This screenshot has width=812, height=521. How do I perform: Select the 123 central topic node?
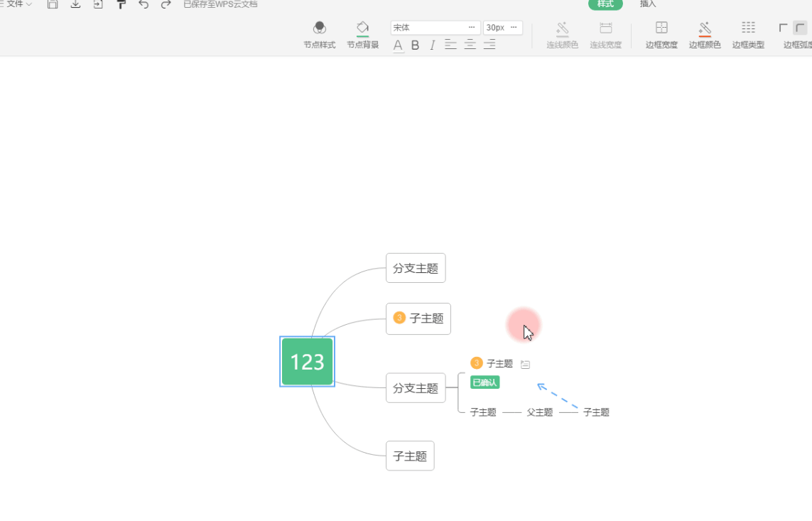pyautogui.click(x=307, y=361)
